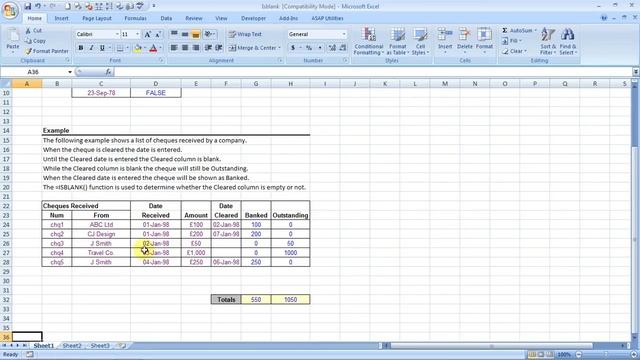Click the Copy command
Screen dimensions: 640x360
(36, 41)
